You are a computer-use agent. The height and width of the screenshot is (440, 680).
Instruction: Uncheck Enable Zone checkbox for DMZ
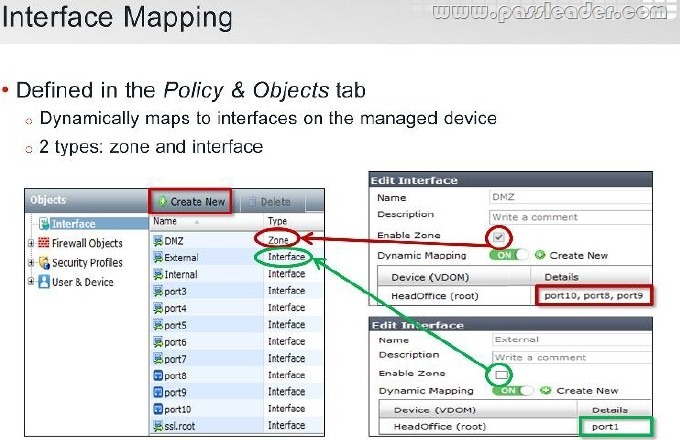click(x=499, y=237)
